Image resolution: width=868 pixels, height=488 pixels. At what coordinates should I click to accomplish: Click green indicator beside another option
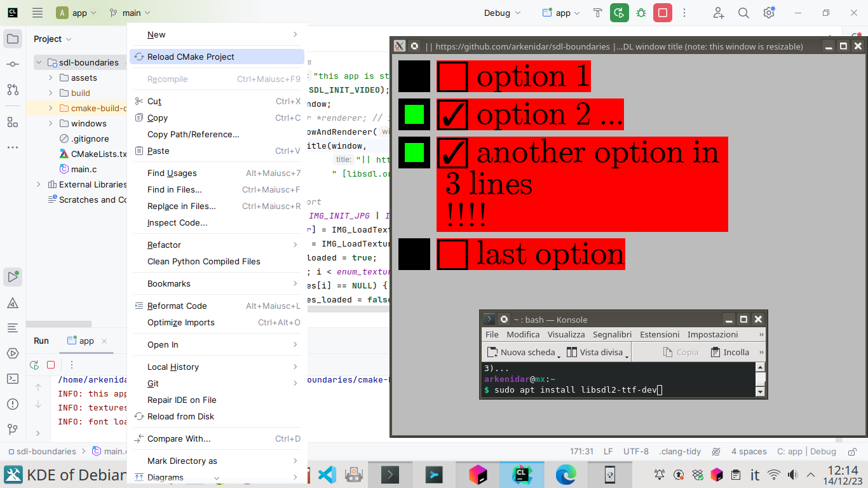(x=414, y=152)
